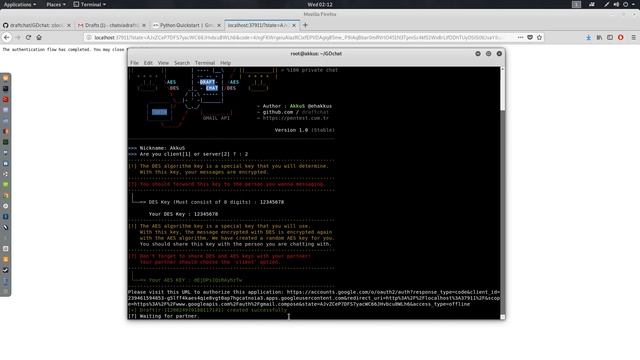Screen dimensions: 640x360
Task: Click the accounts.google.com authorization URL
Action: pyautogui.click(x=313, y=298)
